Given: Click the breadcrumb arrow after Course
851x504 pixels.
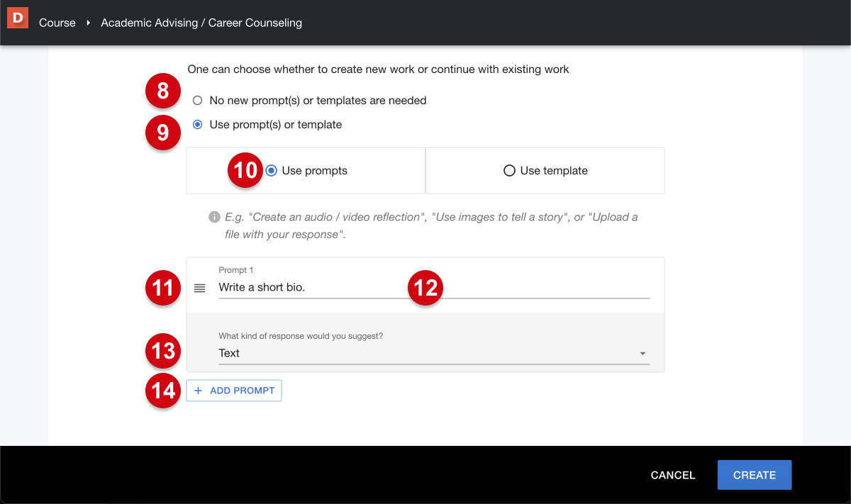Looking at the screenshot, I should (87, 23).
